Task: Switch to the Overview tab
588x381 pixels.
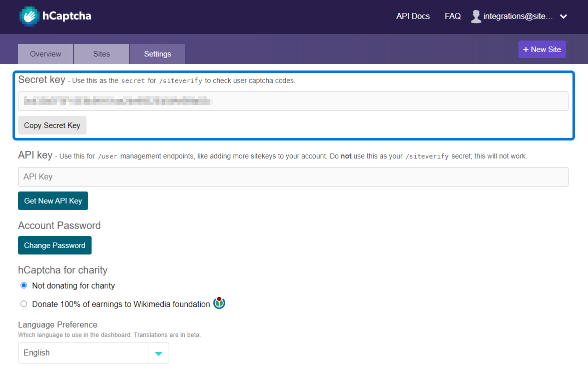Action: point(46,54)
